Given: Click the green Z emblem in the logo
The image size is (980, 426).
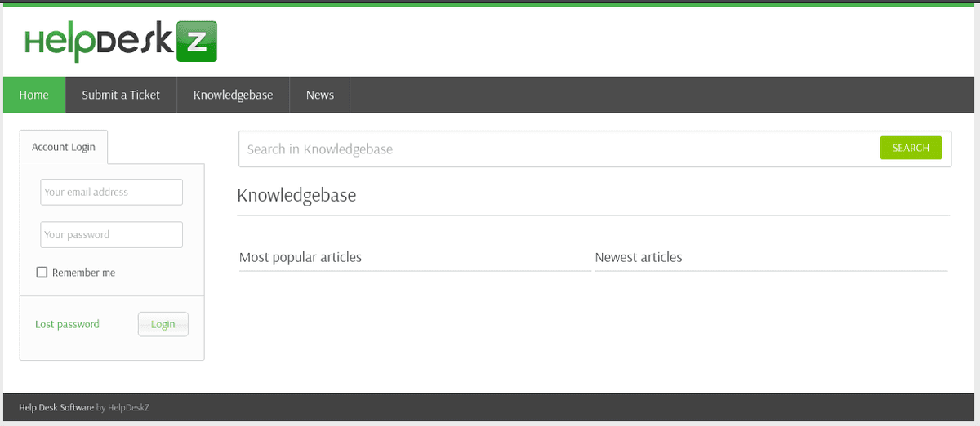Looking at the screenshot, I should click(x=197, y=42).
